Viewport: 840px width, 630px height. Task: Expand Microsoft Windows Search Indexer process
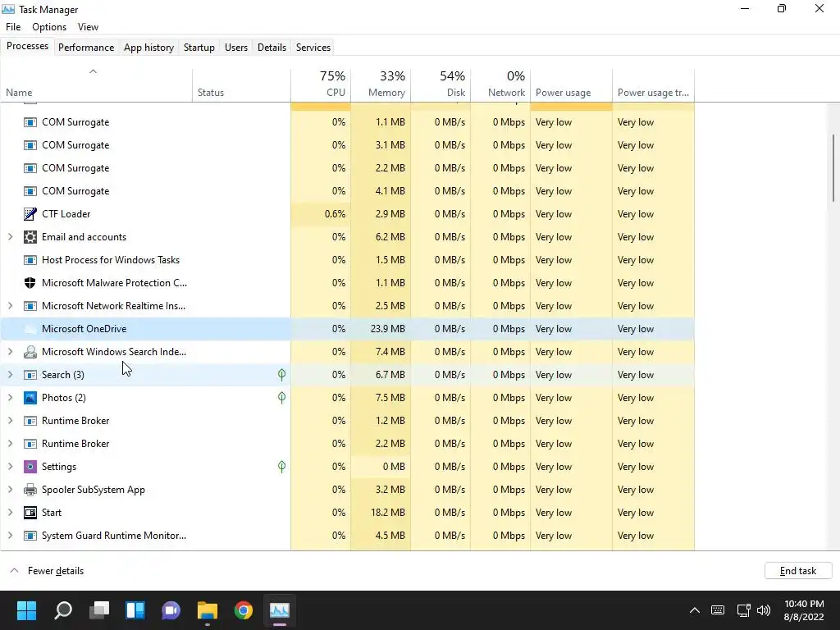(x=10, y=352)
